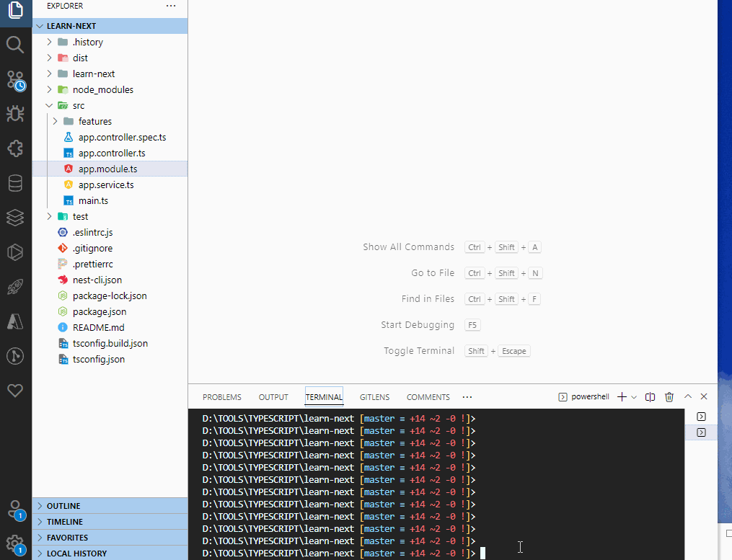Image resolution: width=732 pixels, height=560 pixels.
Task: Switch to the OUTPUT tab
Action: tap(273, 397)
